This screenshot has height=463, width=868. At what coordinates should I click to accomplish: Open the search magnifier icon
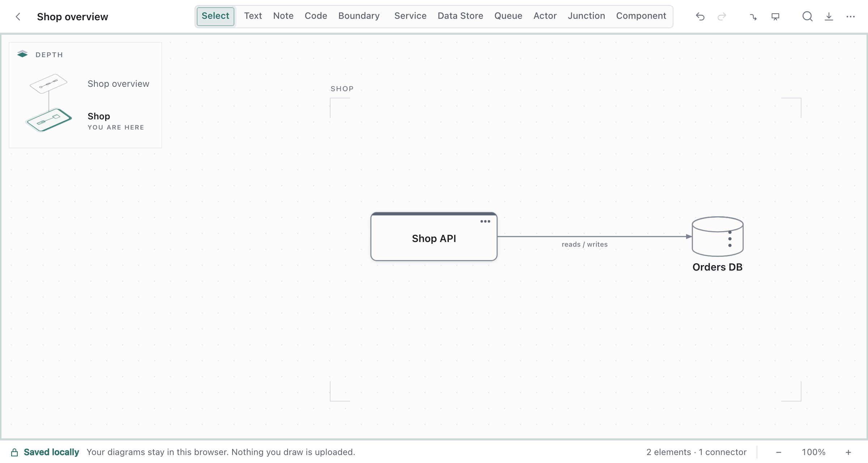pos(807,17)
